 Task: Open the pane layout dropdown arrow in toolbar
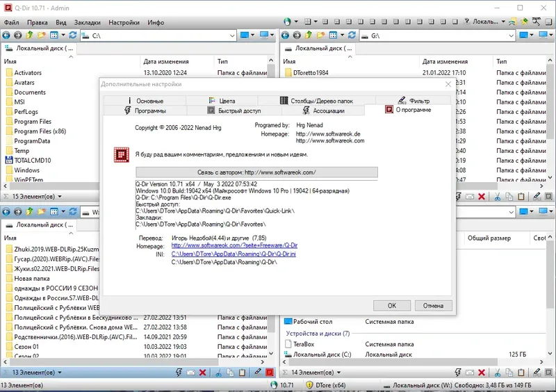click(316, 22)
